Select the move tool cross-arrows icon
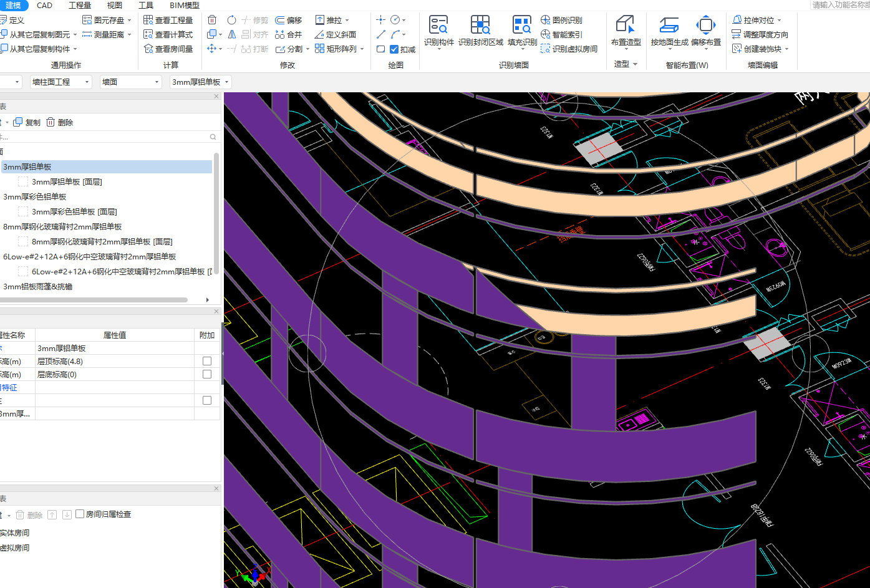This screenshot has height=588, width=870. (212, 49)
